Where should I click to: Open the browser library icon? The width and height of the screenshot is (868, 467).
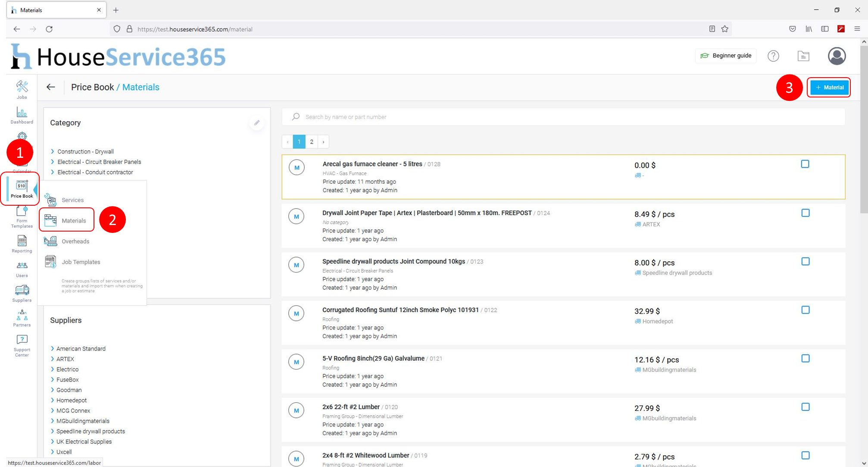pos(809,29)
